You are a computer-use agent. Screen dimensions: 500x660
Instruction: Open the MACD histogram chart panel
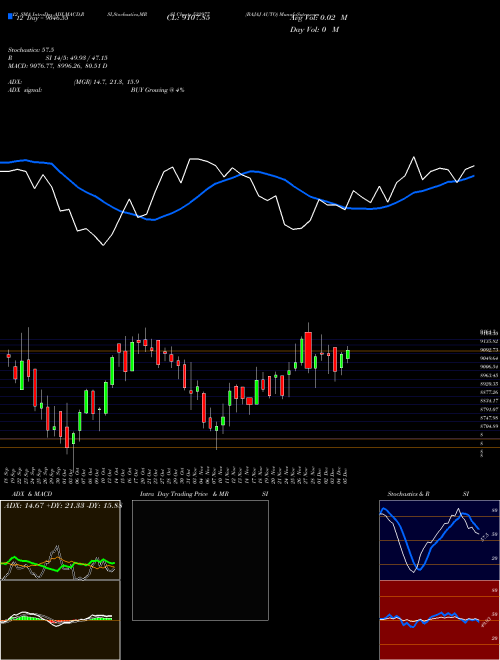60,620
